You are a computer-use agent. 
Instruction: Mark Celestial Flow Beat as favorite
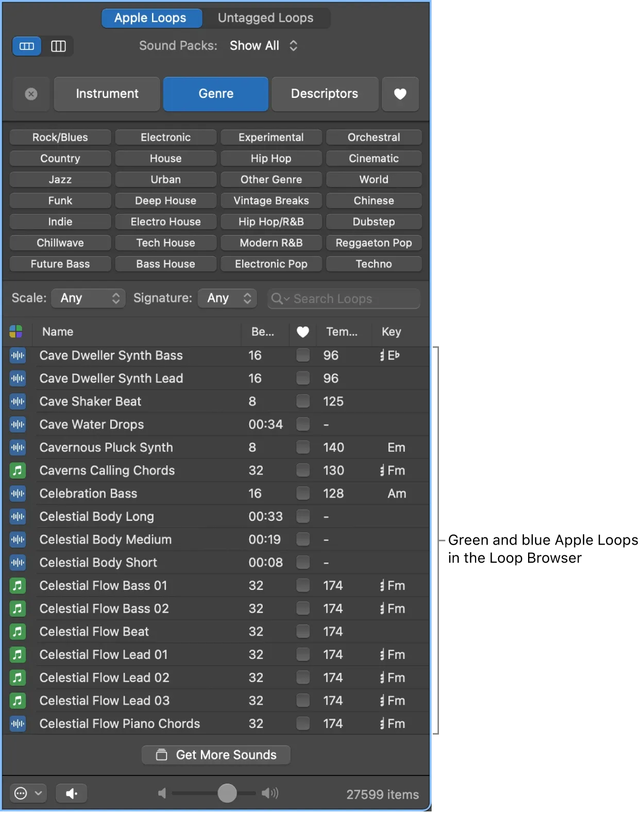pos(303,632)
